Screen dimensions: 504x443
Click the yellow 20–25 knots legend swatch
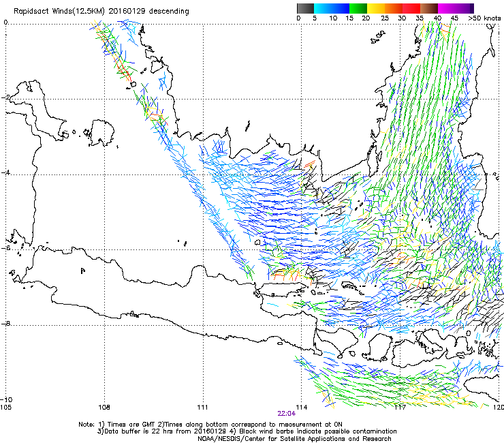pyautogui.click(x=376, y=8)
